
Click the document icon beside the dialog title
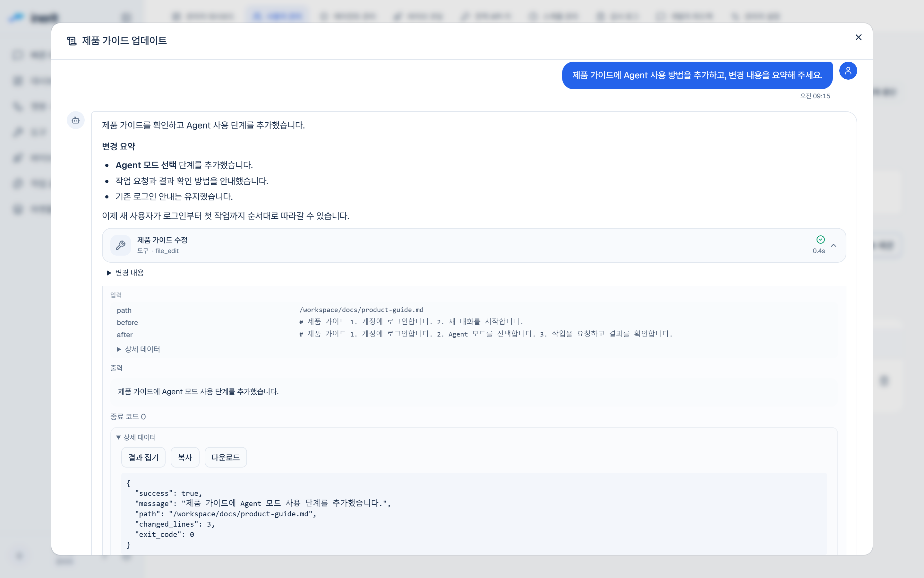tap(72, 41)
